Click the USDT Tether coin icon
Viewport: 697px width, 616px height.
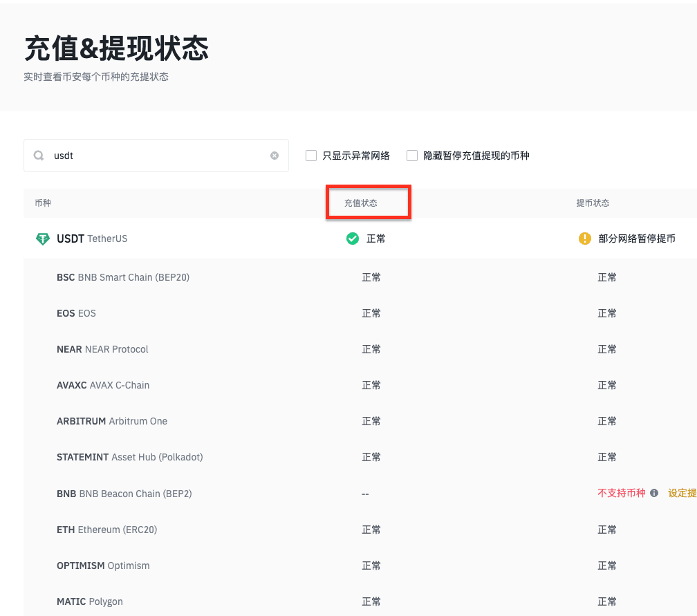[x=43, y=239]
